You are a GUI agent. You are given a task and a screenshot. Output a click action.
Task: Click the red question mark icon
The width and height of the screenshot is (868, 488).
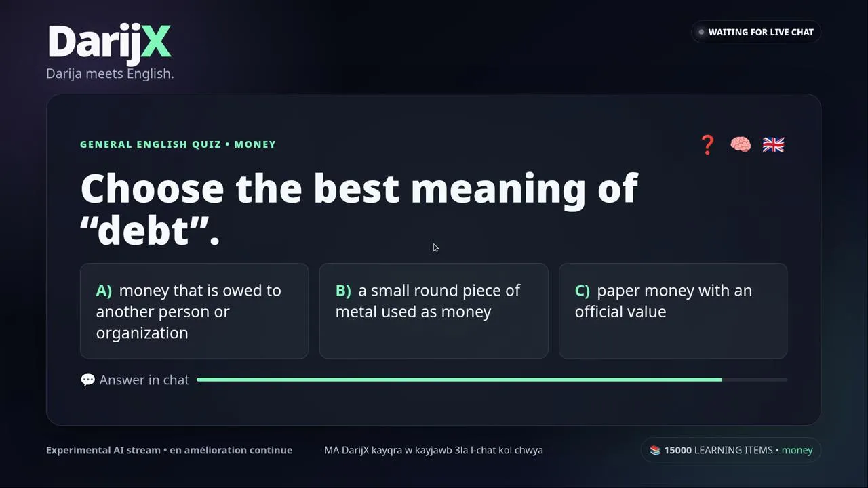point(707,144)
